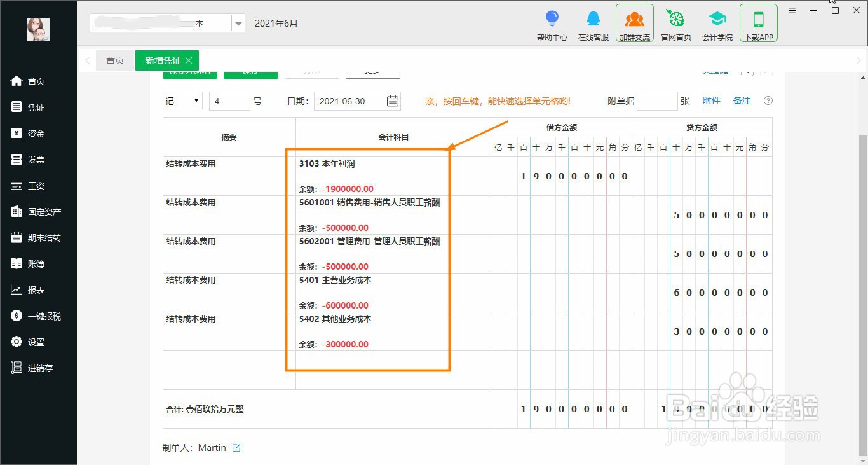Click the 合计: 壹佰玖拾万元整 total text

[x=205, y=409]
